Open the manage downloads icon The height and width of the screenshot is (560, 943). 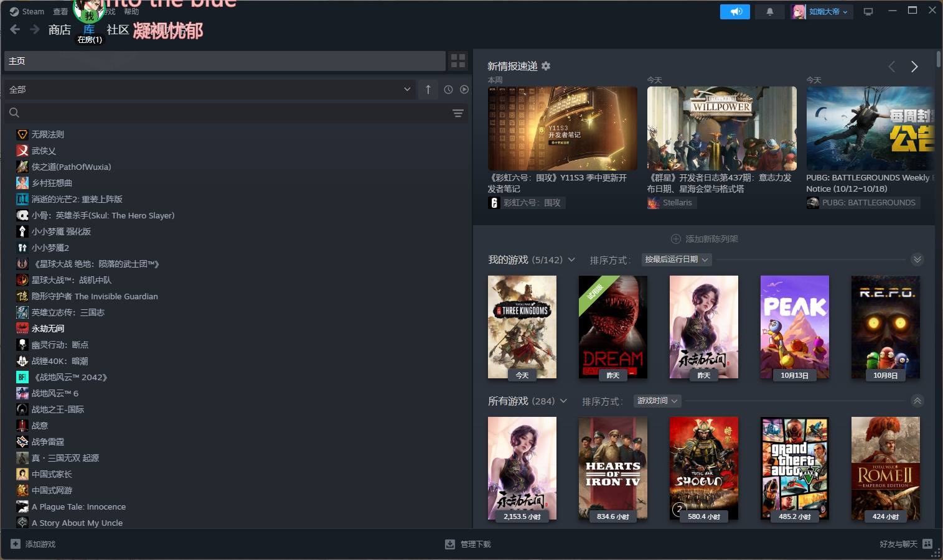coord(450,544)
